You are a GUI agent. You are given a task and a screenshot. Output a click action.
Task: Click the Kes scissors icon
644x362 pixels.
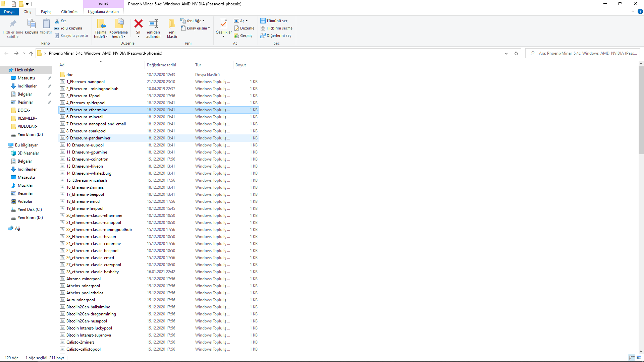(57, 21)
